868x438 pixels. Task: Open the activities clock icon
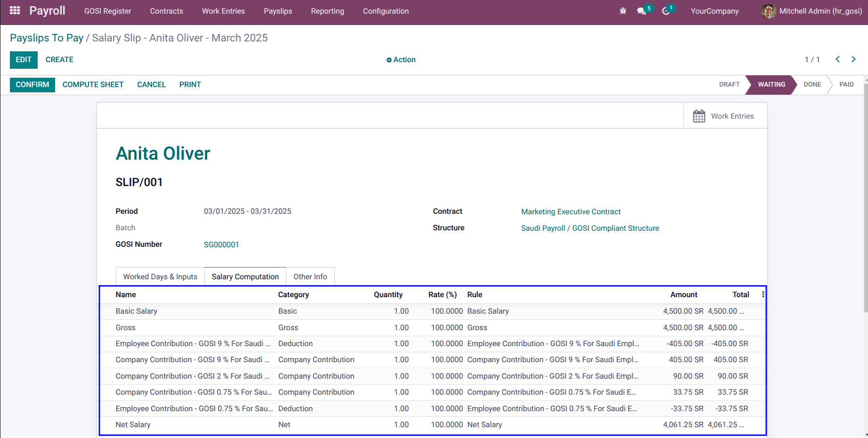tap(665, 11)
